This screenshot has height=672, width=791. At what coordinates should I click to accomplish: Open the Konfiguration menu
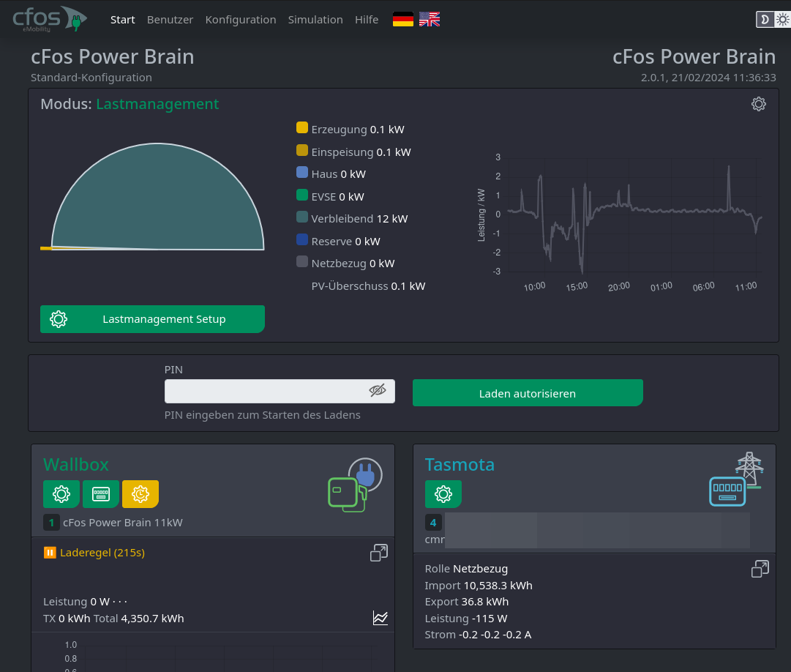tap(241, 20)
